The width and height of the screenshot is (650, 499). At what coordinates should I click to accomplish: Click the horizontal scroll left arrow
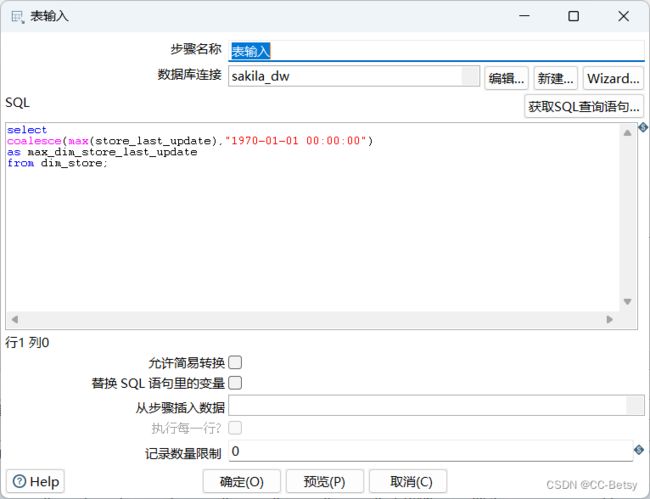click(x=15, y=319)
